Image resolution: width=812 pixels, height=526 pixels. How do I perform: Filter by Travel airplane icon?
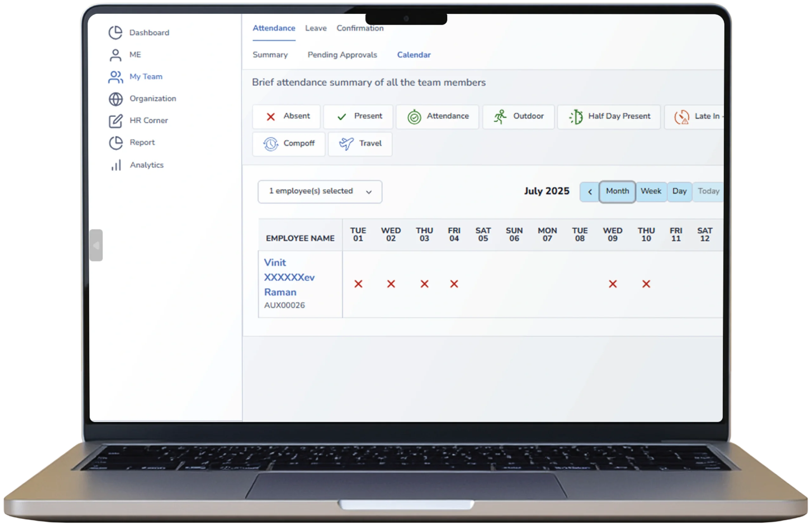(x=346, y=144)
